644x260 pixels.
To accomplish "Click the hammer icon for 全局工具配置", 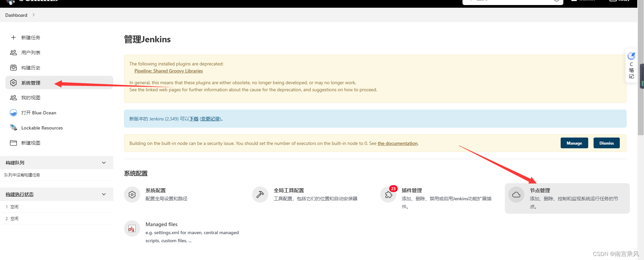I will [260, 195].
